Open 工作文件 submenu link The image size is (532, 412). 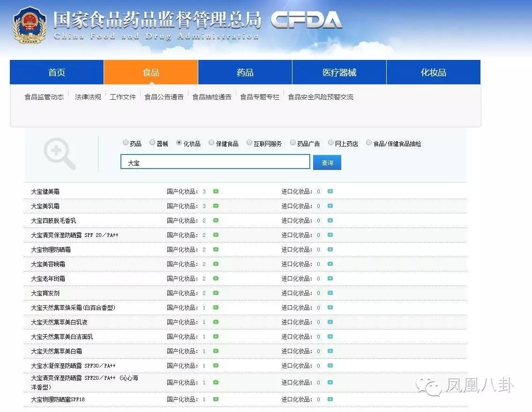tap(123, 97)
